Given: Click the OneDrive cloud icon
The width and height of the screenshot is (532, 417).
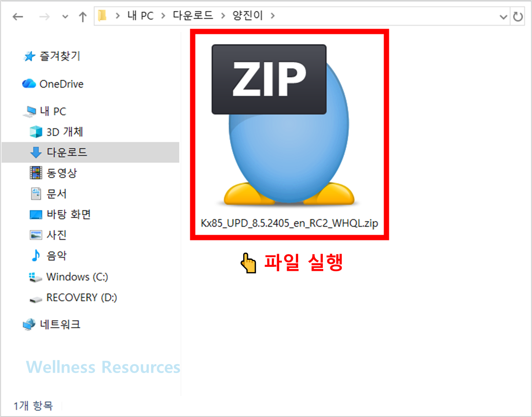Looking at the screenshot, I should coord(29,84).
